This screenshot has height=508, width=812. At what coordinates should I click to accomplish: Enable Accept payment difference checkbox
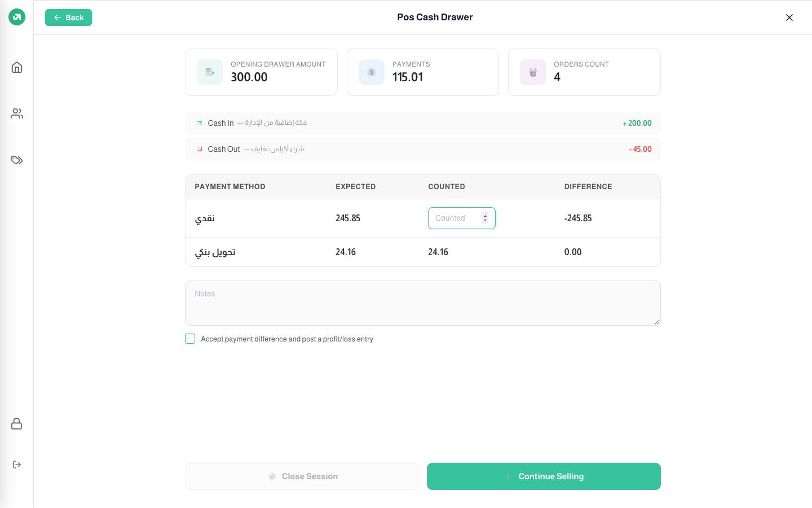tap(190, 339)
